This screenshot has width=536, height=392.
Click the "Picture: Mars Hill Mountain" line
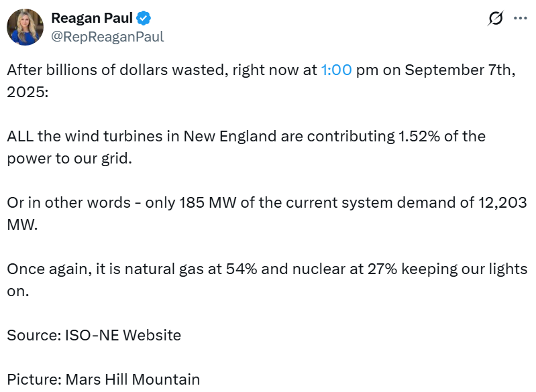[x=103, y=379]
